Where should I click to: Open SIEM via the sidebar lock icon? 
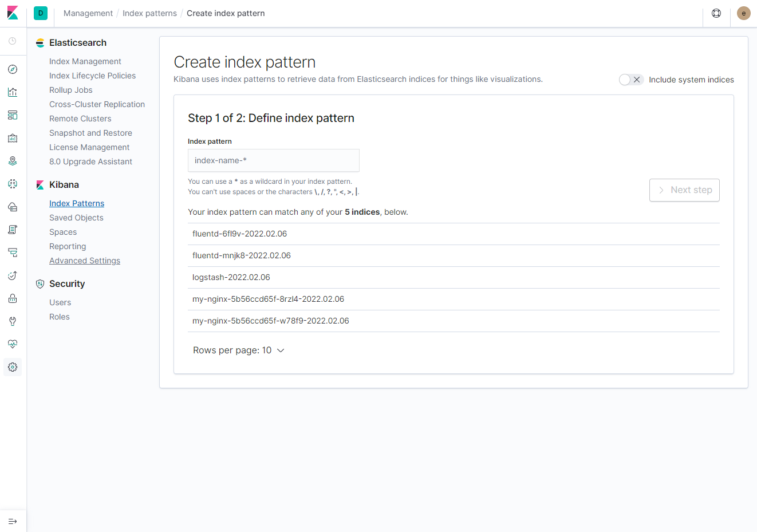(13, 298)
